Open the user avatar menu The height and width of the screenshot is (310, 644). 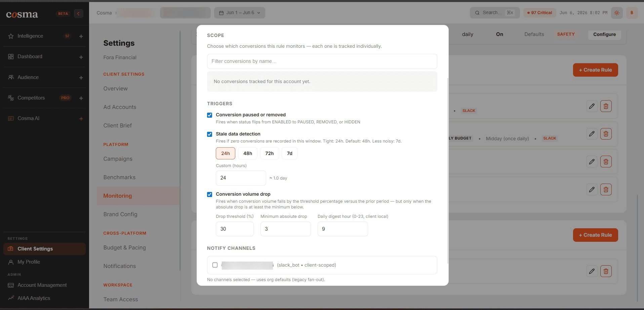click(x=632, y=13)
